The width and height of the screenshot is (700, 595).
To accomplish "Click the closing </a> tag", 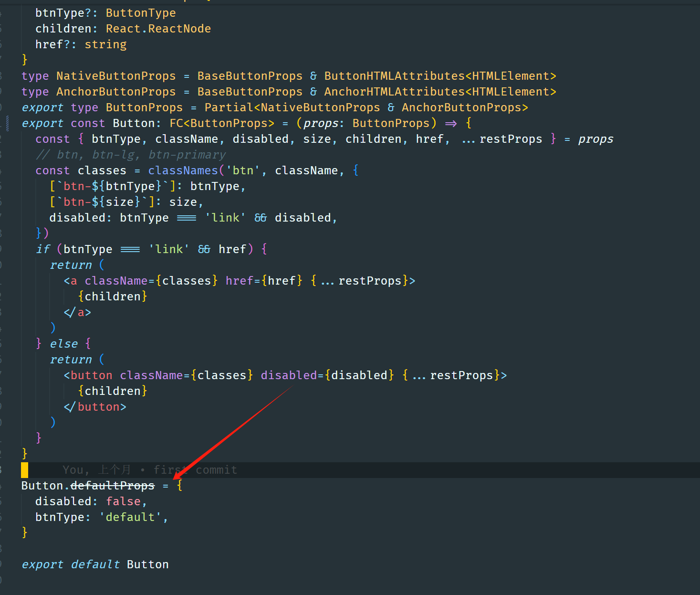I will [x=77, y=312].
